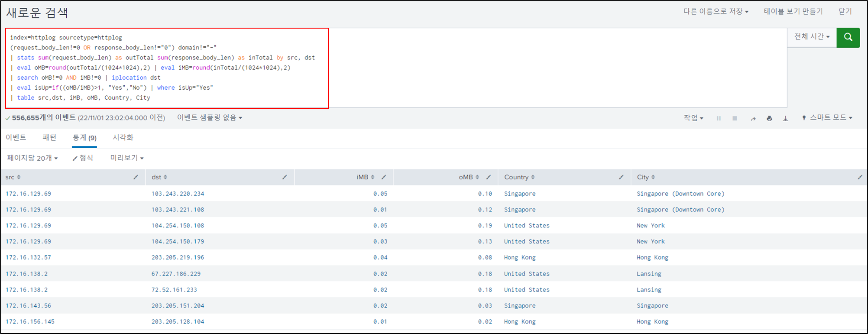Click dst value 104.254.150.108

click(x=178, y=226)
